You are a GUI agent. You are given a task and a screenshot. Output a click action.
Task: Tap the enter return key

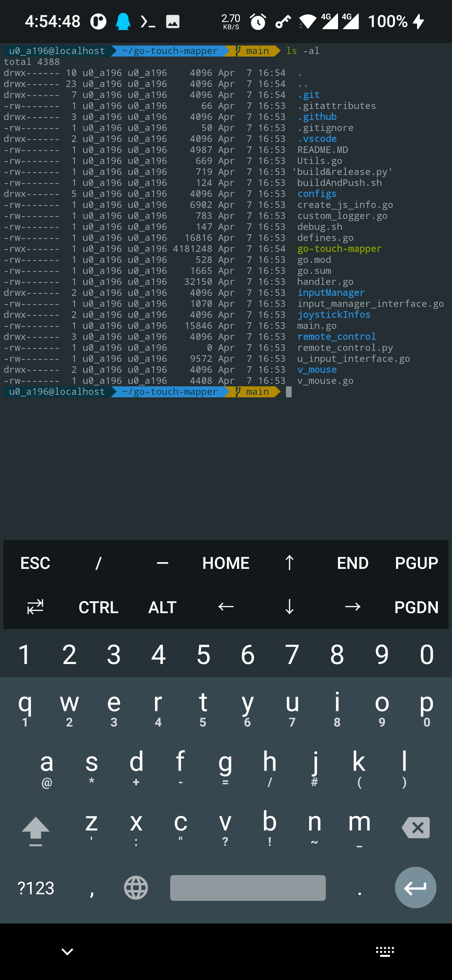pos(416,888)
